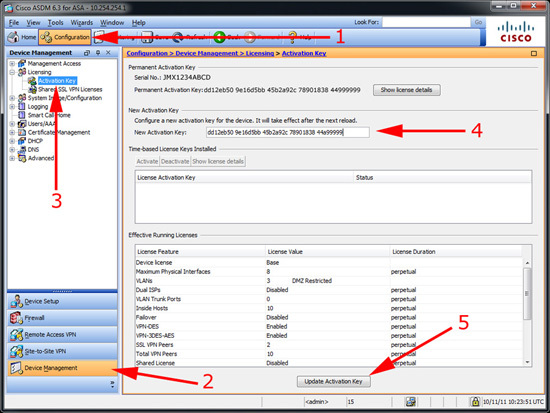Image resolution: width=550 pixels, height=413 pixels.
Task: Select the Configuration toolbar button
Action: pos(65,37)
